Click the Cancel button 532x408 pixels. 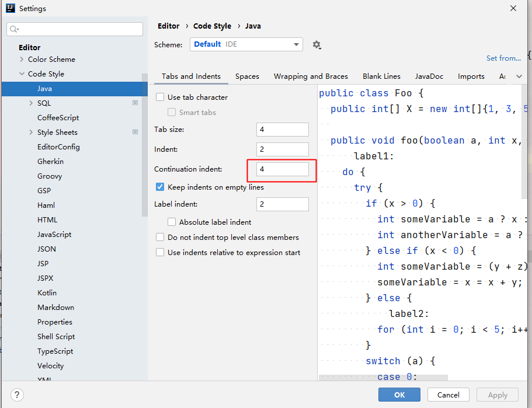point(448,395)
